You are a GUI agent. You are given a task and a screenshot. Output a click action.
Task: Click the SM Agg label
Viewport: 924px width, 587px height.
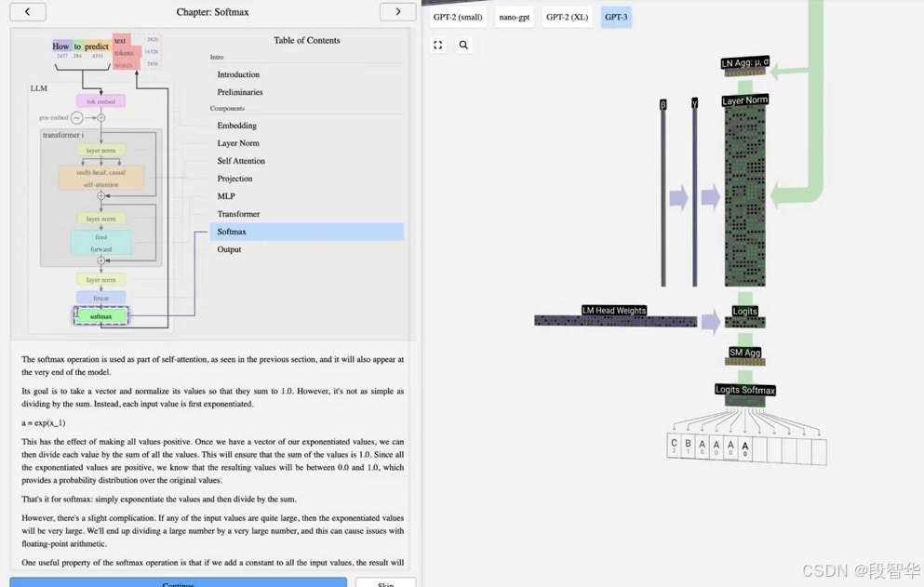(744, 353)
